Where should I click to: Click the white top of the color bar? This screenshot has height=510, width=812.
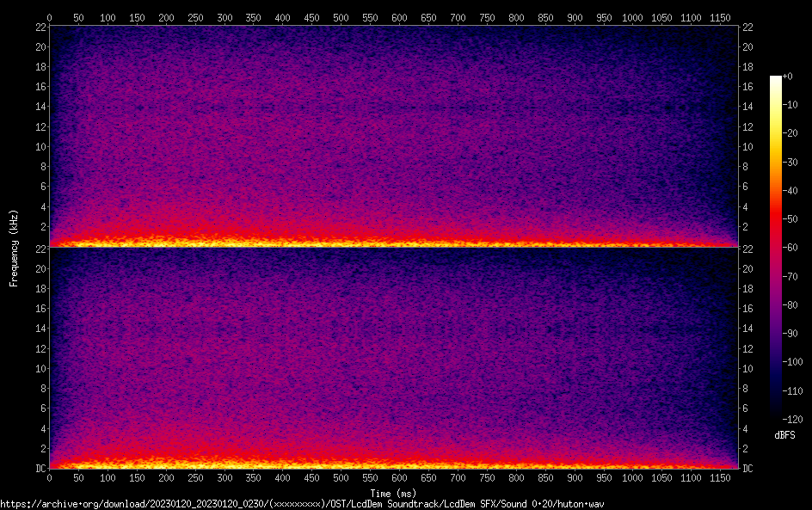click(776, 79)
